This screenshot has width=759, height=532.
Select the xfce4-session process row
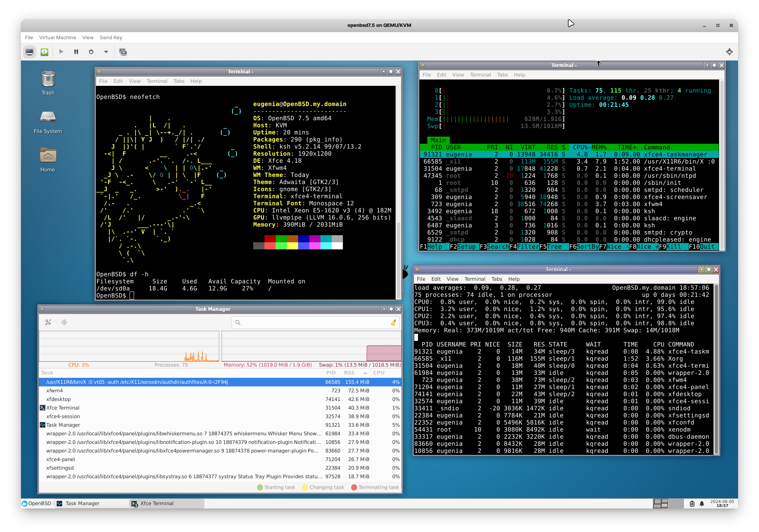220,416
